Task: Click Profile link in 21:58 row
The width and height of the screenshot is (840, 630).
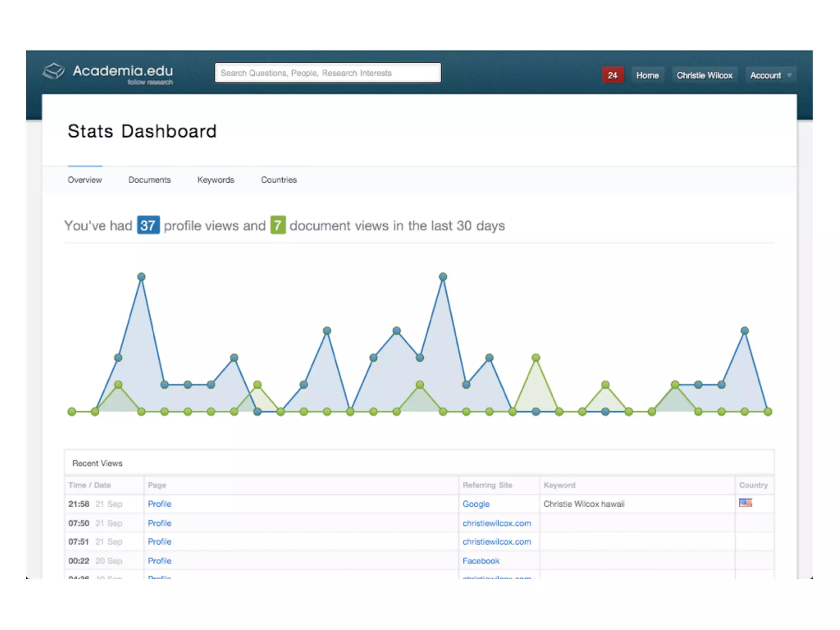Action: (x=160, y=504)
